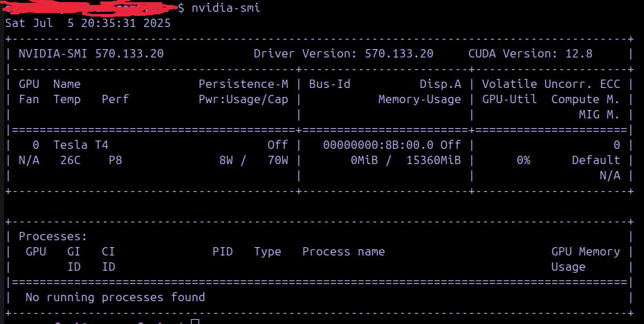Select the Persistence-M column header
The image size is (644, 324).
pyautogui.click(x=243, y=84)
